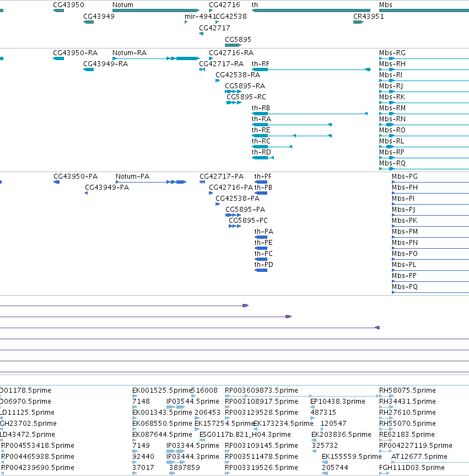Select the th-RE transcript label
469x476 pixels.
[261, 130]
